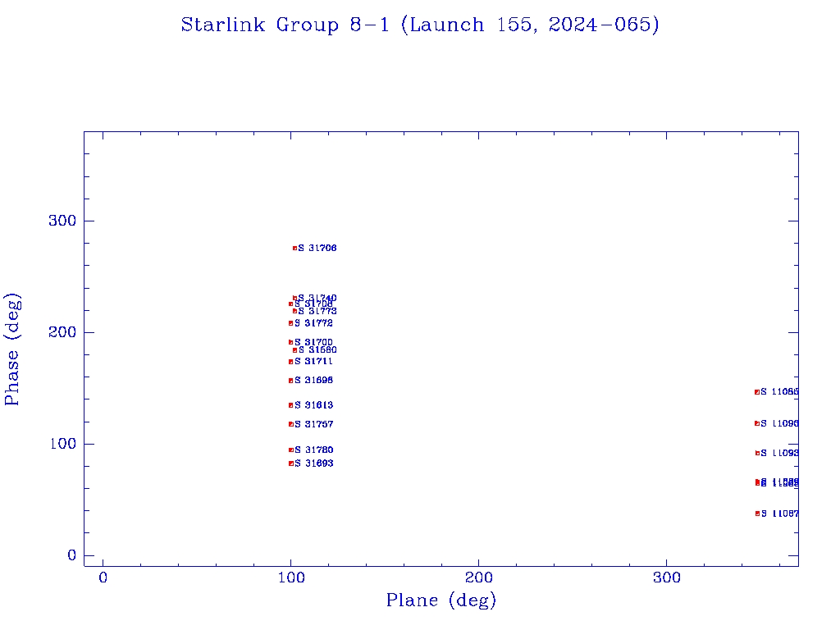Viewport: 840px width, 630px height.
Task: Click the S 11087 satellite label
Action: point(779,514)
